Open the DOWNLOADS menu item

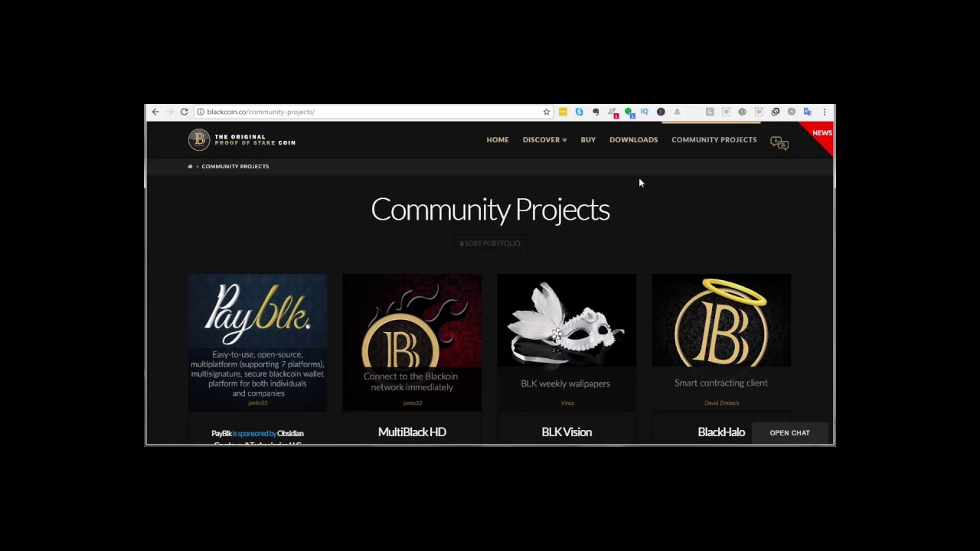[633, 140]
